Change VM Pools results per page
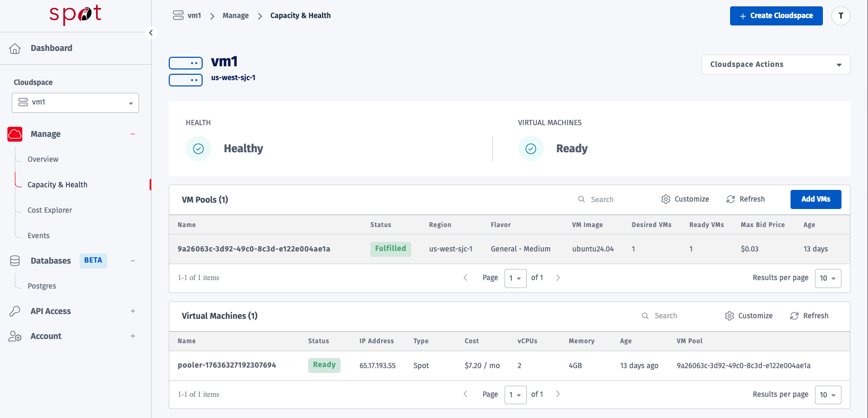The width and height of the screenshot is (868, 418). pyautogui.click(x=828, y=278)
